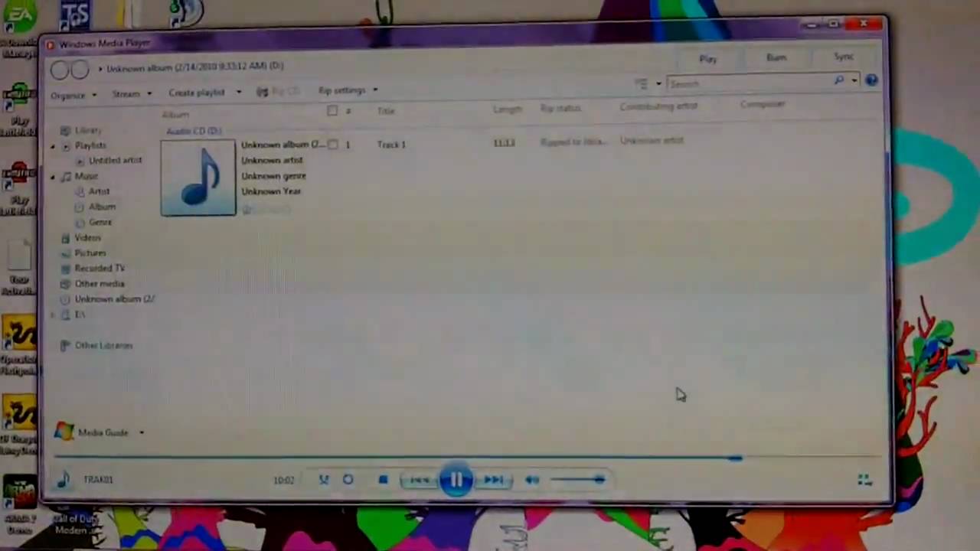The height and width of the screenshot is (551, 980).
Task: Open the Media Guide dropdown arrow
Action: [x=141, y=433]
